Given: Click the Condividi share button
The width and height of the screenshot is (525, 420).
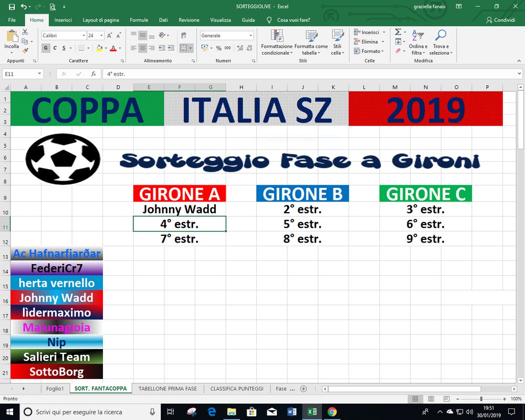Looking at the screenshot, I should click(x=500, y=20).
